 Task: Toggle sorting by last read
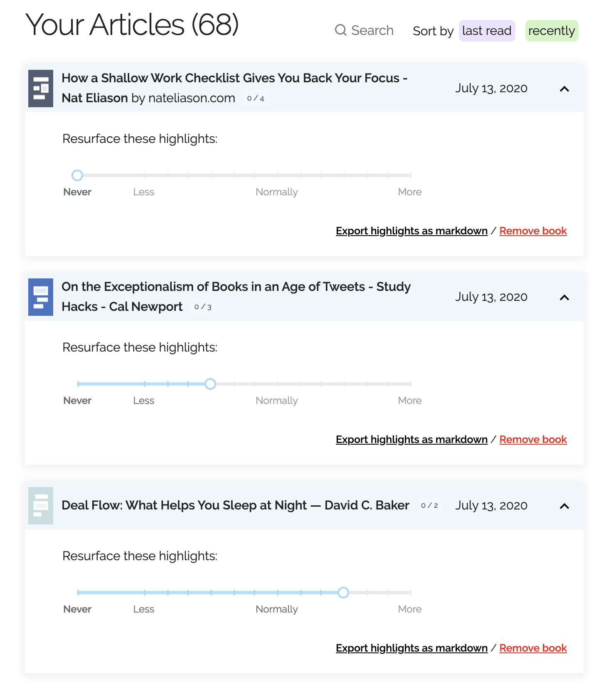click(486, 30)
